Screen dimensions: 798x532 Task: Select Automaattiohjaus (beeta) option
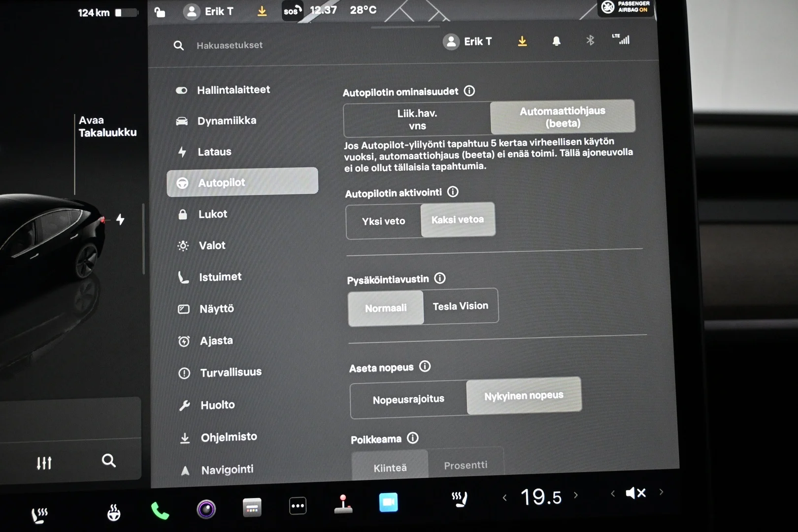[563, 117]
